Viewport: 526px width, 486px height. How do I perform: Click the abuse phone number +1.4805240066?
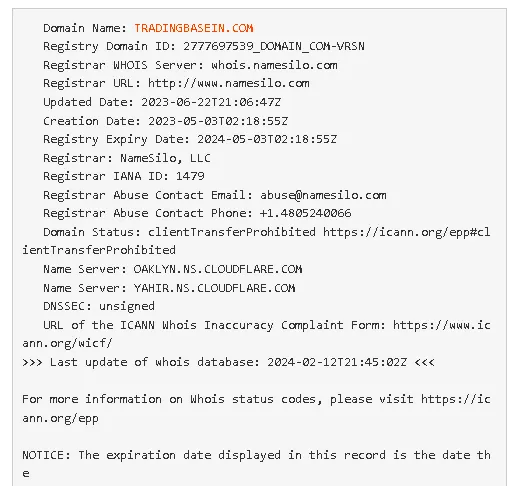point(306,213)
